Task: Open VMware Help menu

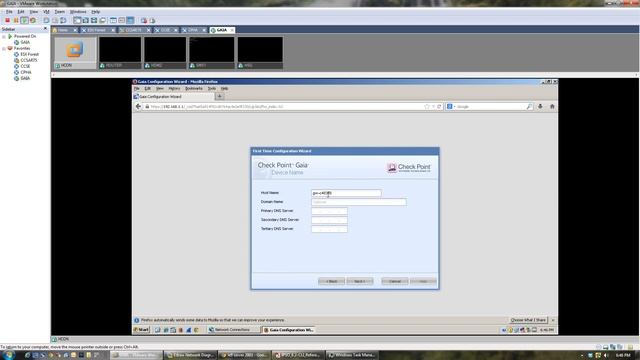Action: pyautogui.click(x=96, y=12)
